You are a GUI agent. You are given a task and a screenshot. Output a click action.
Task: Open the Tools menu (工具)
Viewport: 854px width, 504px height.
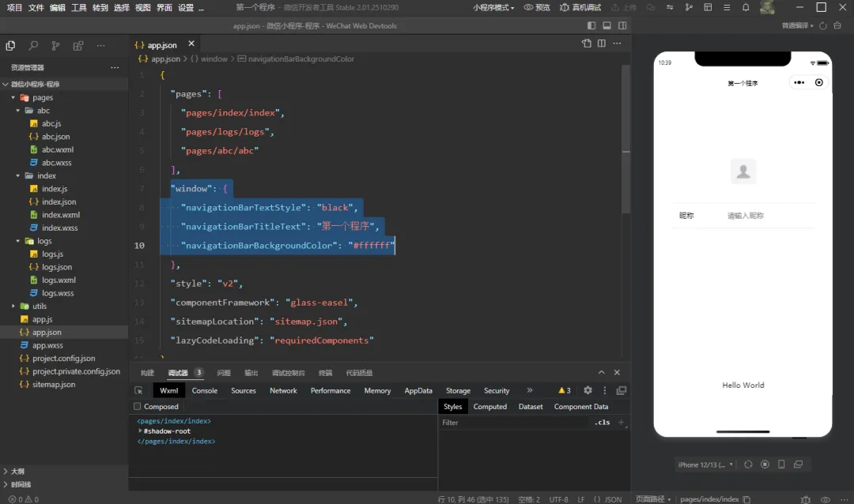[x=79, y=8]
